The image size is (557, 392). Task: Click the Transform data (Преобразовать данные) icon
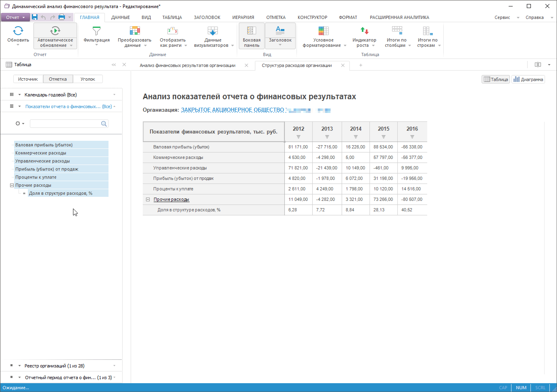click(134, 31)
